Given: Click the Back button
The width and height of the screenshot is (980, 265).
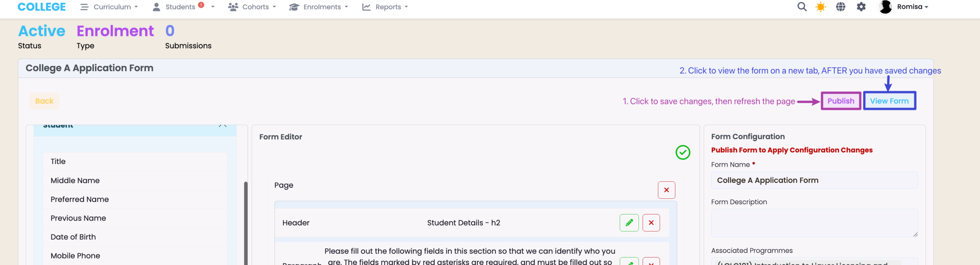Looking at the screenshot, I should click(44, 101).
